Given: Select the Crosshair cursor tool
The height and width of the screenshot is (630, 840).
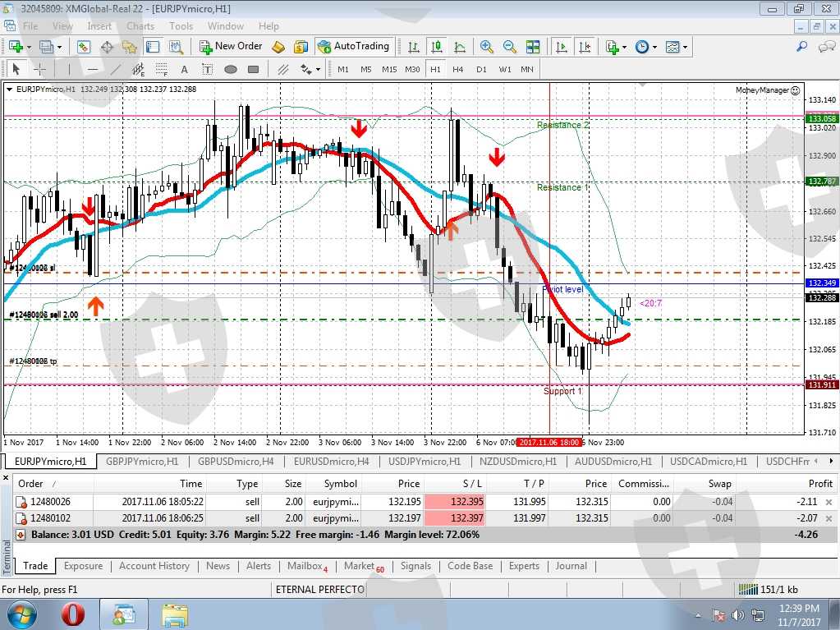Looking at the screenshot, I should pyautogui.click(x=39, y=69).
